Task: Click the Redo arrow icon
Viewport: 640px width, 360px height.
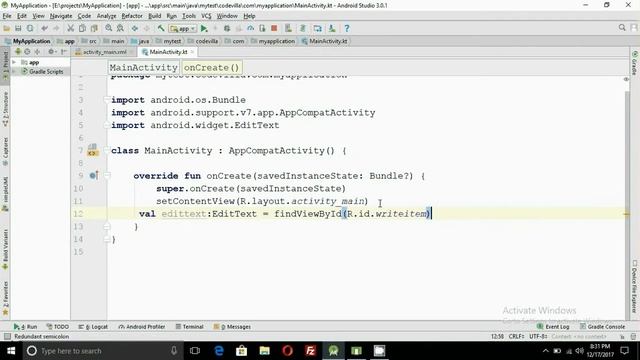Action: (56, 29)
